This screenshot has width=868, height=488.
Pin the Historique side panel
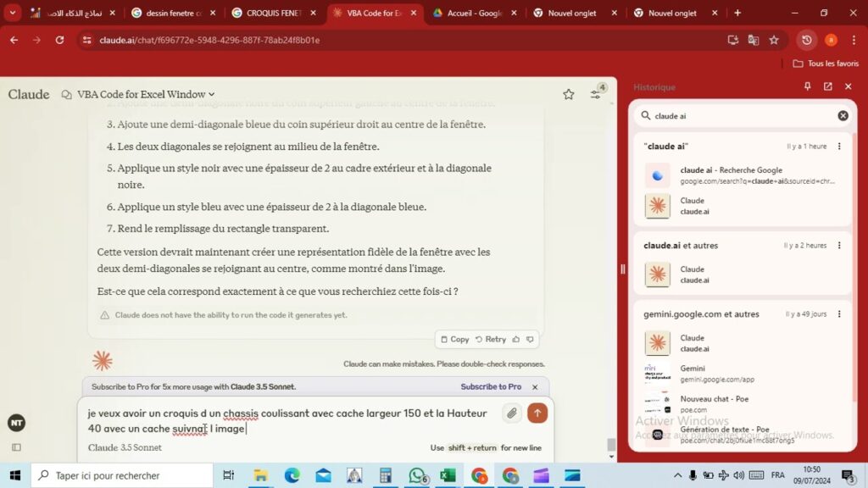click(x=808, y=86)
